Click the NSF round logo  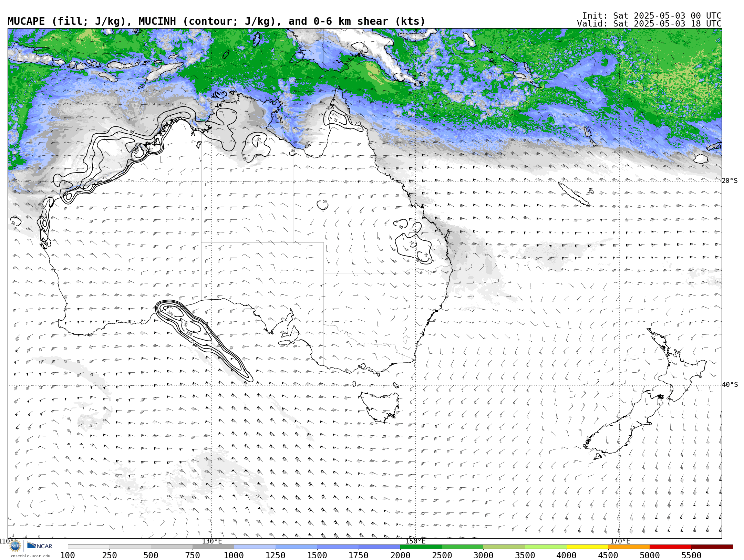(x=15, y=546)
